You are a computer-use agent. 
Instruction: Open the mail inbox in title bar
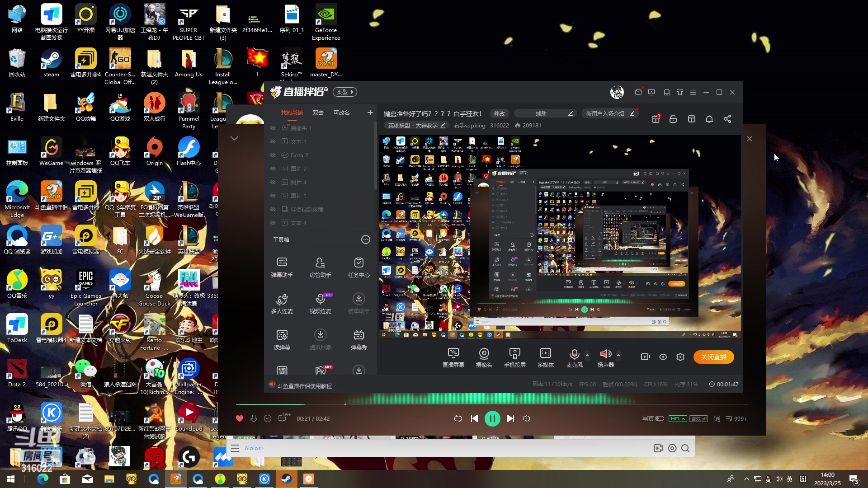point(638,92)
